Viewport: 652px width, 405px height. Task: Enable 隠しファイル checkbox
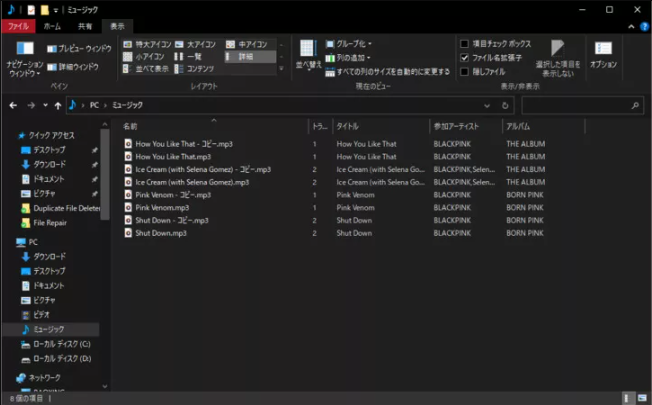(464, 72)
